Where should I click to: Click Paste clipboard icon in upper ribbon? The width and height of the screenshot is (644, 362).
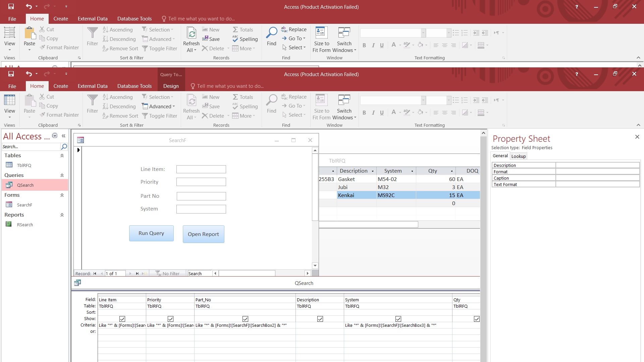(x=30, y=33)
